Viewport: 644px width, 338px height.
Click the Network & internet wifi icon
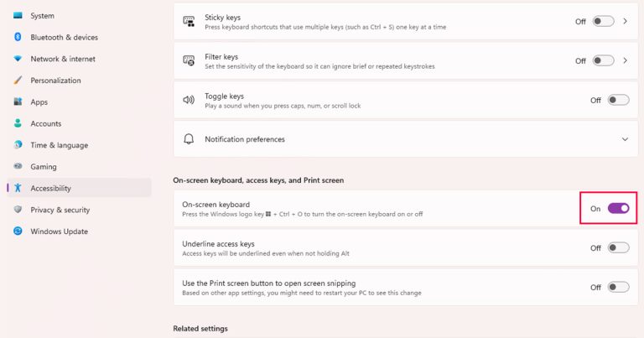pyautogui.click(x=18, y=59)
